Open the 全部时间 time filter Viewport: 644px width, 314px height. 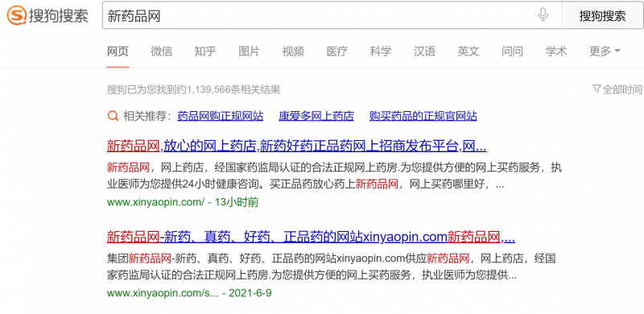pyautogui.click(x=617, y=89)
